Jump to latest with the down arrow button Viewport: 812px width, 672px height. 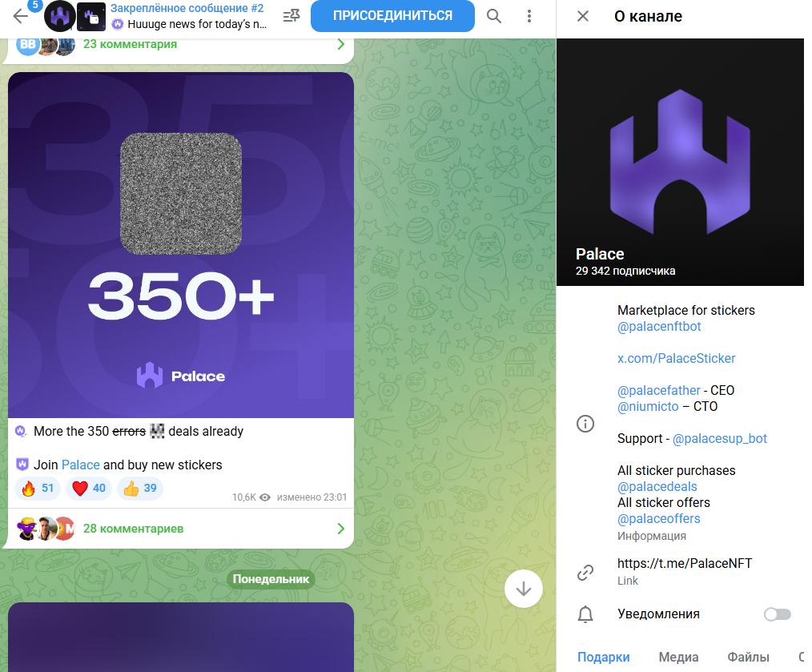click(x=524, y=589)
